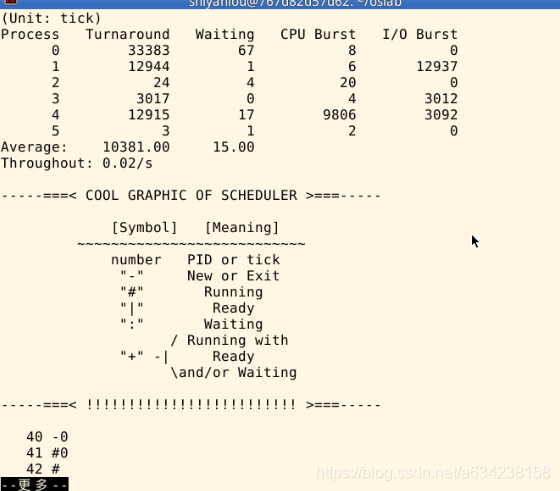The width and height of the screenshot is (560, 491).
Task: Click the "+" legend symbol
Action: point(132,356)
